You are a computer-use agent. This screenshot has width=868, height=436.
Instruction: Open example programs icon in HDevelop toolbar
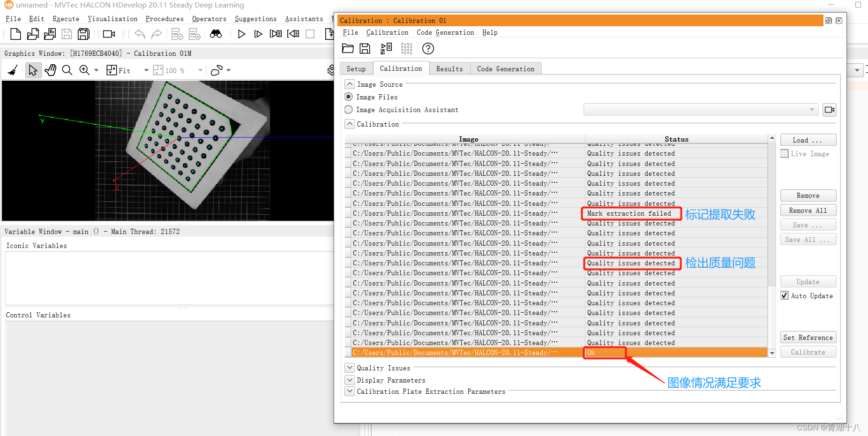tap(50, 34)
